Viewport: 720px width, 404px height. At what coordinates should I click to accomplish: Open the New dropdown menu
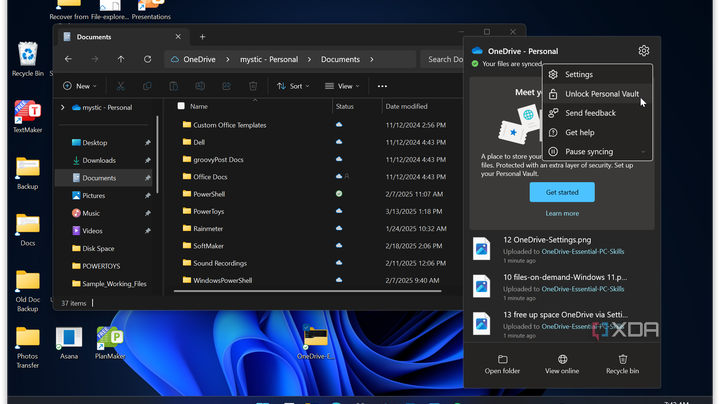pyautogui.click(x=80, y=86)
